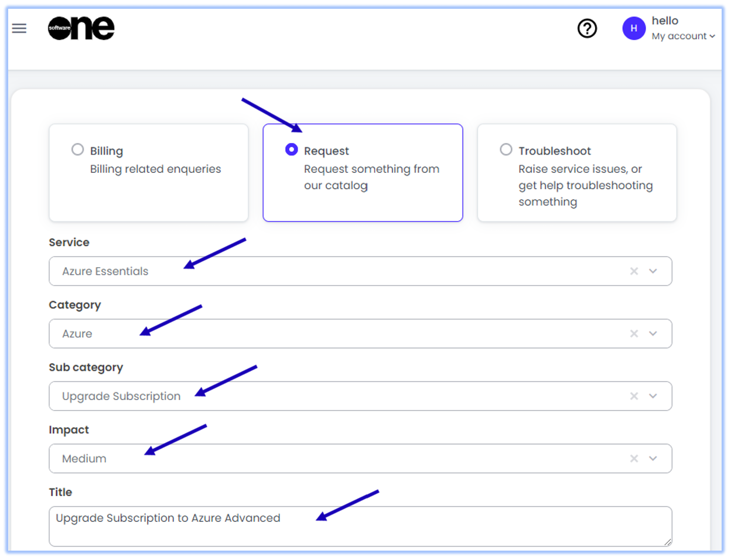Expand the Category dropdown chevron
Screen dimensions: 731x560
653,334
